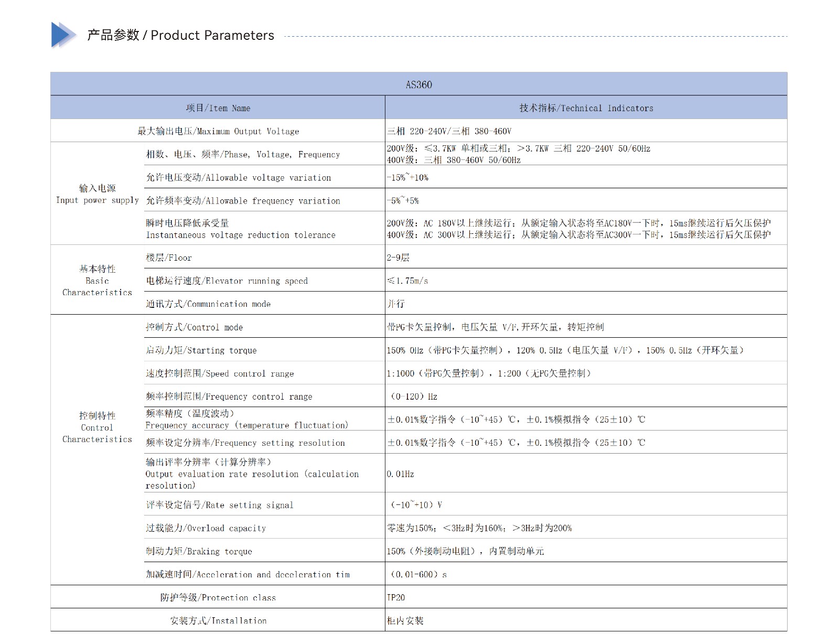Screen dimensions: 839x644
Task: Click the frequency accuracy ±0.01% value
Action: coord(517,420)
